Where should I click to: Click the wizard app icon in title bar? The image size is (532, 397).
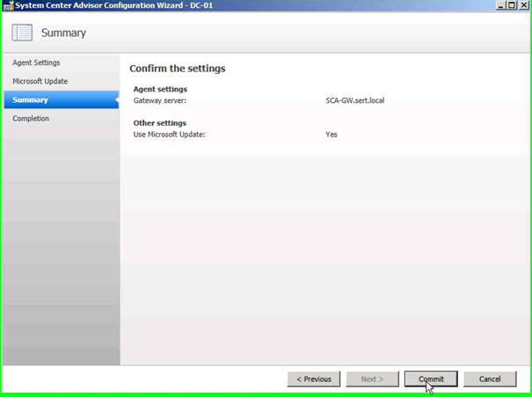(x=8, y=5)
